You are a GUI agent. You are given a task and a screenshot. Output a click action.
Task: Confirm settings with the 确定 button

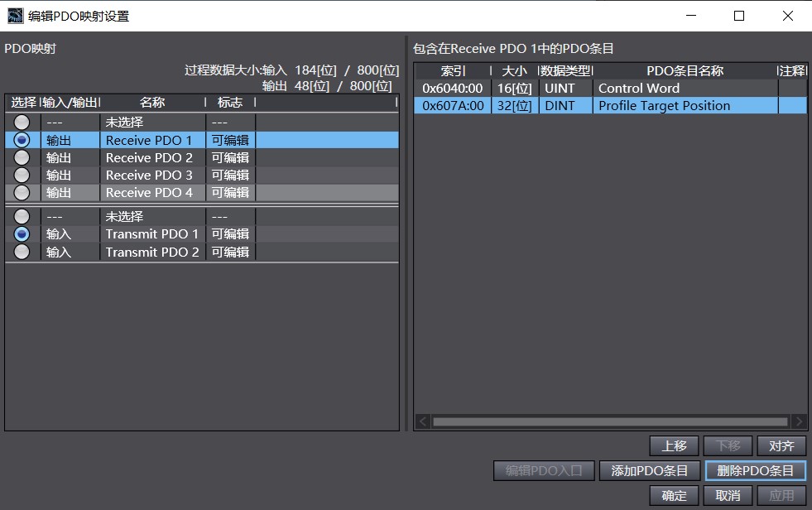(672, 495)
